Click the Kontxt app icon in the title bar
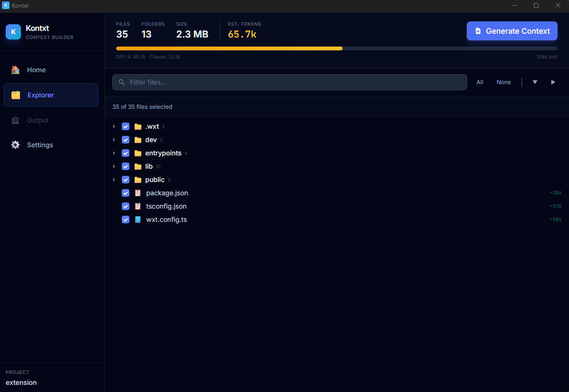This screenshot has height=392, width=569. (5, 5)
